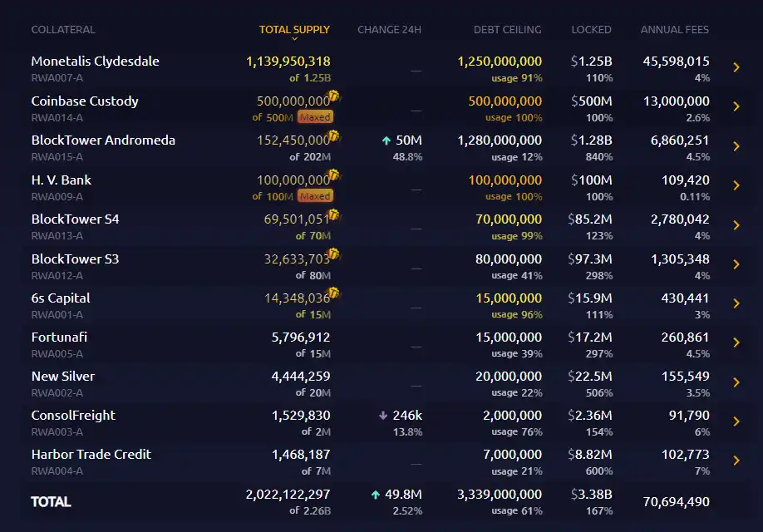Click the RWA009-A ticker label
763x532 pixels.
[57, 197]
